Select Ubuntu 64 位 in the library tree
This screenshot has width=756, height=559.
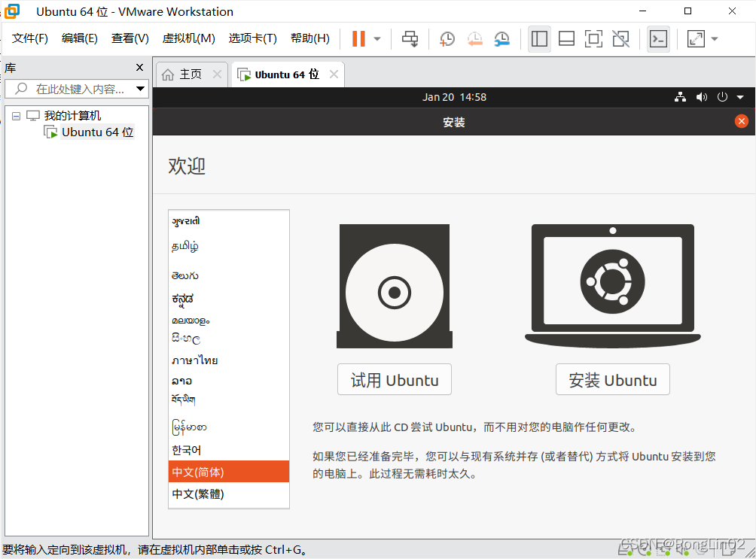coord(97,132)
